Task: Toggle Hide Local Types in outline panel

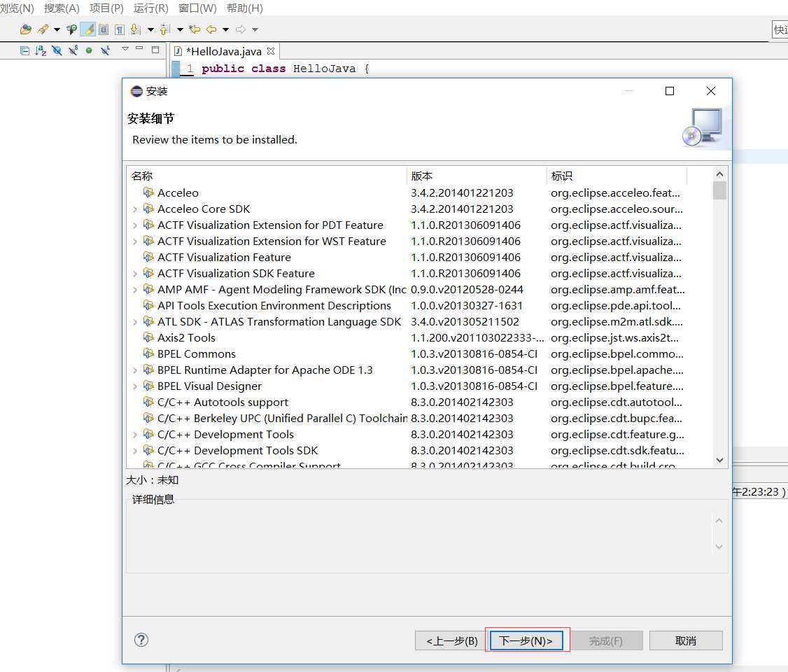Action: point(105,50)
